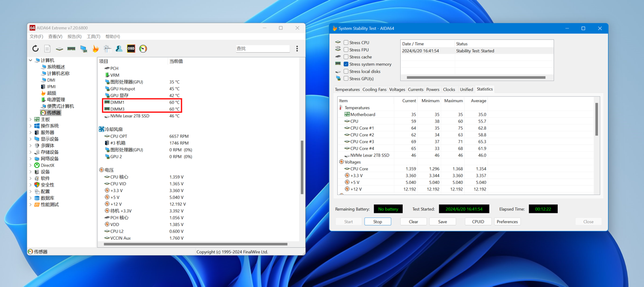The height and width of the screenshot is (287, 644).
Task: Enable the Stress GPU(s) checkbox
Action: [x=346, y=79]
